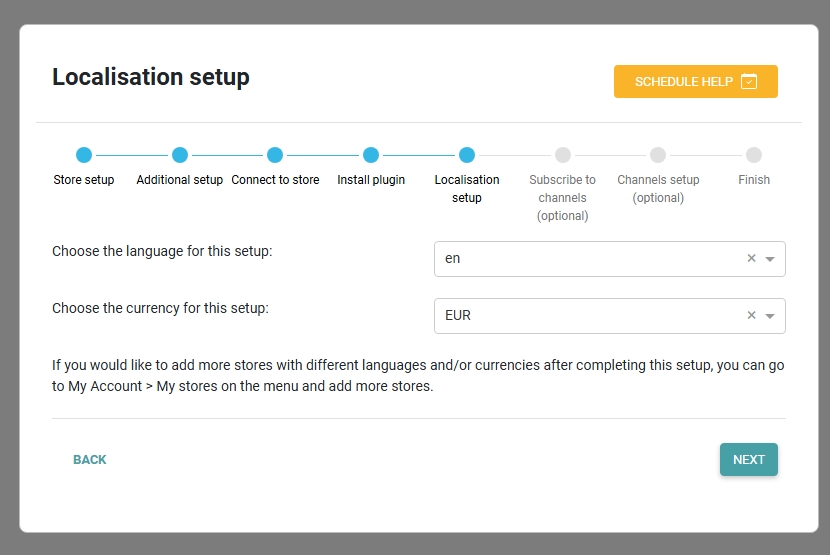Clear the selected language 'en'
The image size is (830, 555).
pyautogui.click(x=751, y=258)
